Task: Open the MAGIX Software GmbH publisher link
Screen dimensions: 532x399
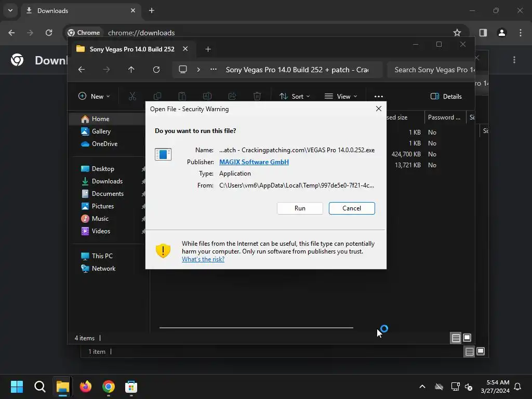Action: click(254, 162)
